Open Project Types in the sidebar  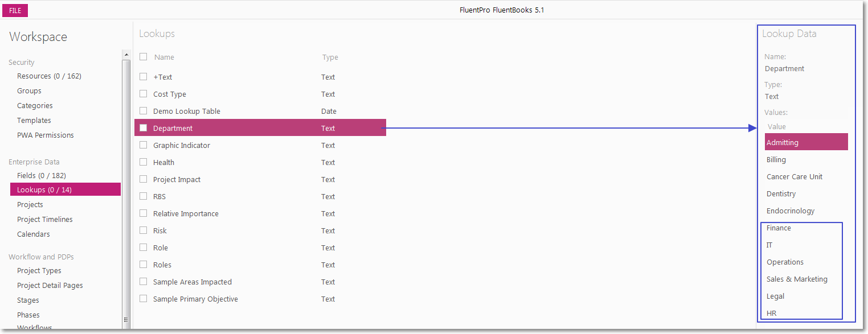[x=39, y=271]
